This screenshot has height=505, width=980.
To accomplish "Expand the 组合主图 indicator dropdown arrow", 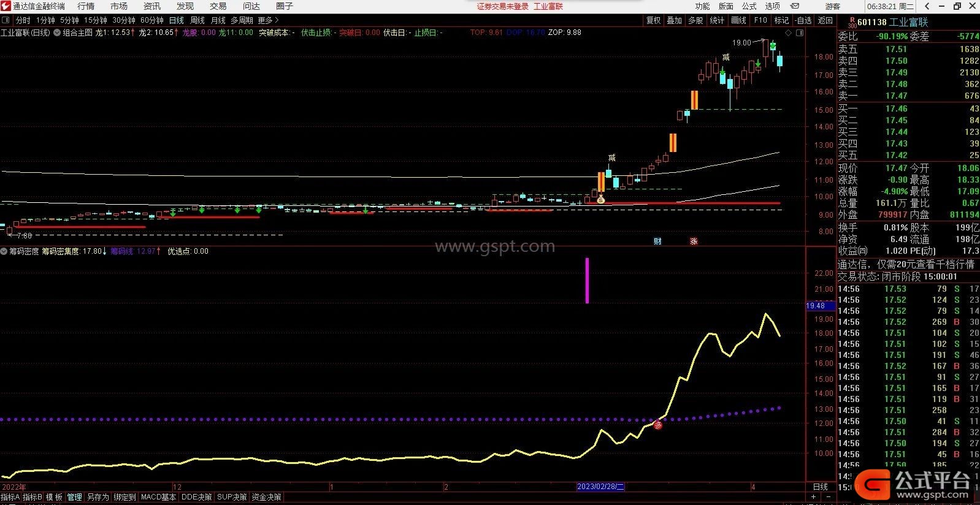I will 57,32.
